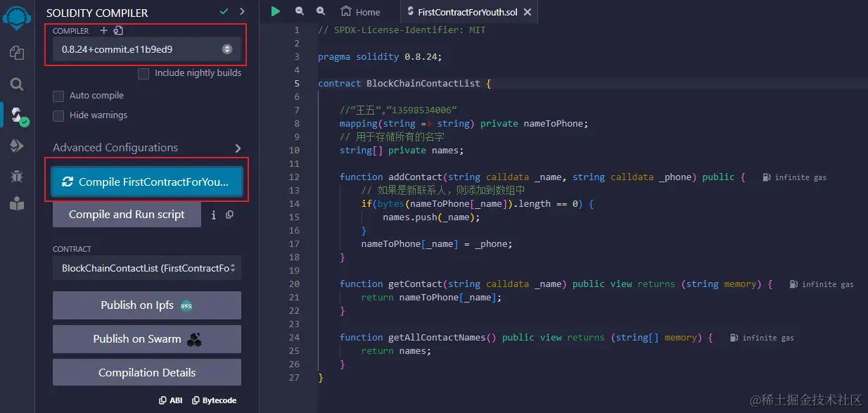Click the info icon beside Compile and Run script
This screenshot has height=413, width=868.
(213, 215)
